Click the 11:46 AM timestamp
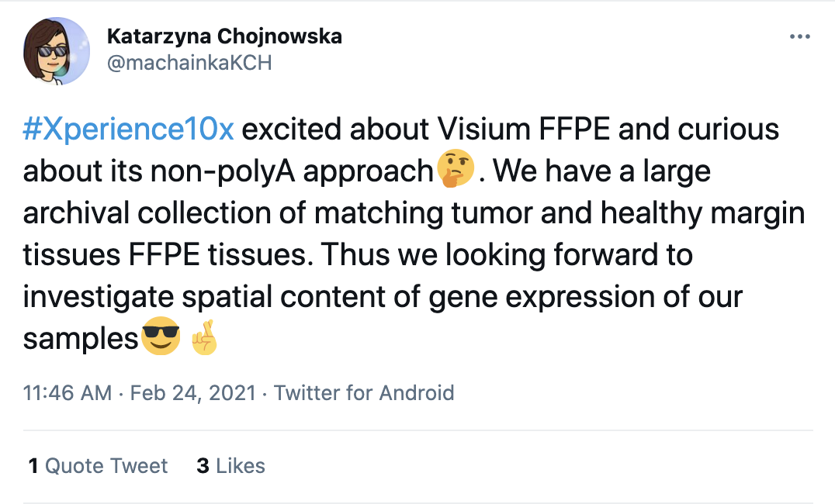Screen dimensions: 835x504 coord(68,393)
